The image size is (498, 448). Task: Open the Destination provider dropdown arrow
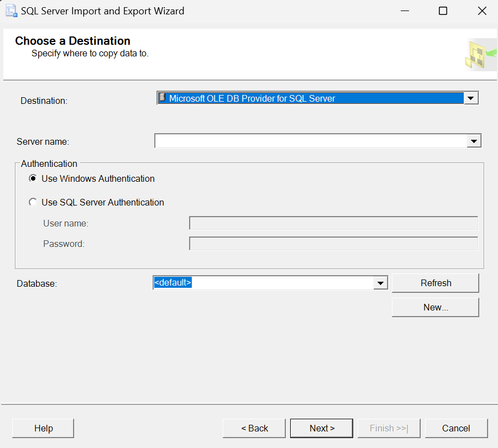tap(471, 98)
